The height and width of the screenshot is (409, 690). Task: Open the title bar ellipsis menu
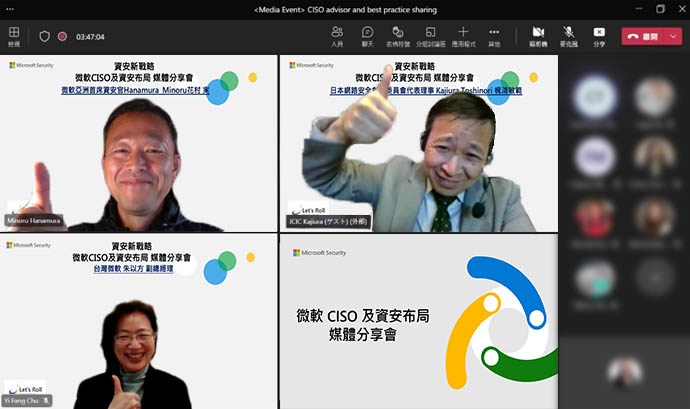(10, 9)
